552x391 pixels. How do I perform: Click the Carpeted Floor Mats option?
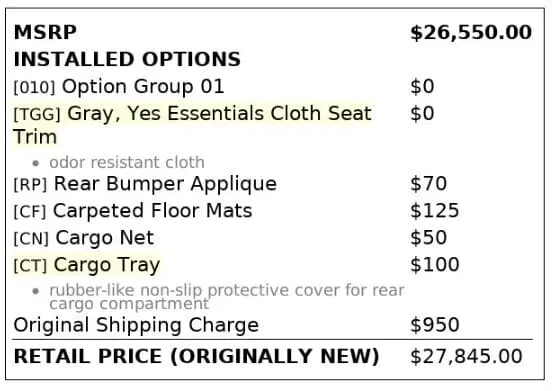click(x=152, y=211)
